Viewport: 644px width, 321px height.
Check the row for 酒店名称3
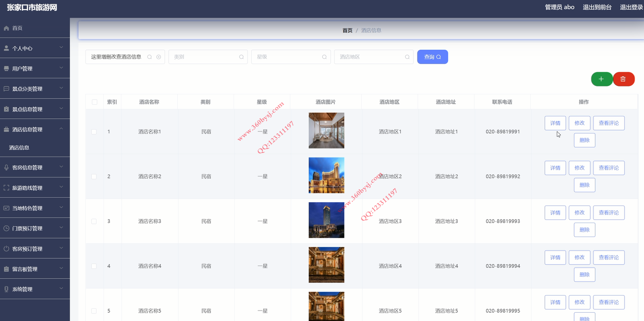click(x=94, y=221)
